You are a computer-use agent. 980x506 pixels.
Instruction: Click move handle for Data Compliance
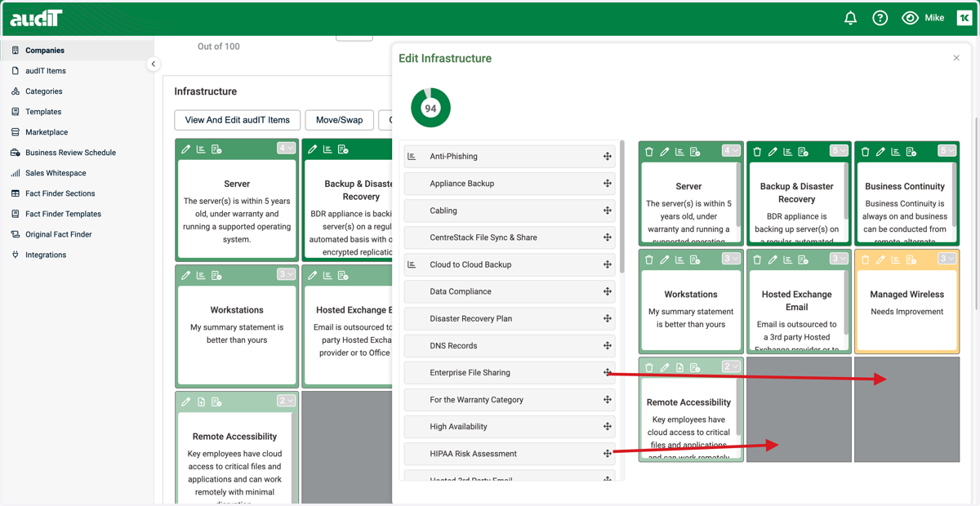point(608,291)
